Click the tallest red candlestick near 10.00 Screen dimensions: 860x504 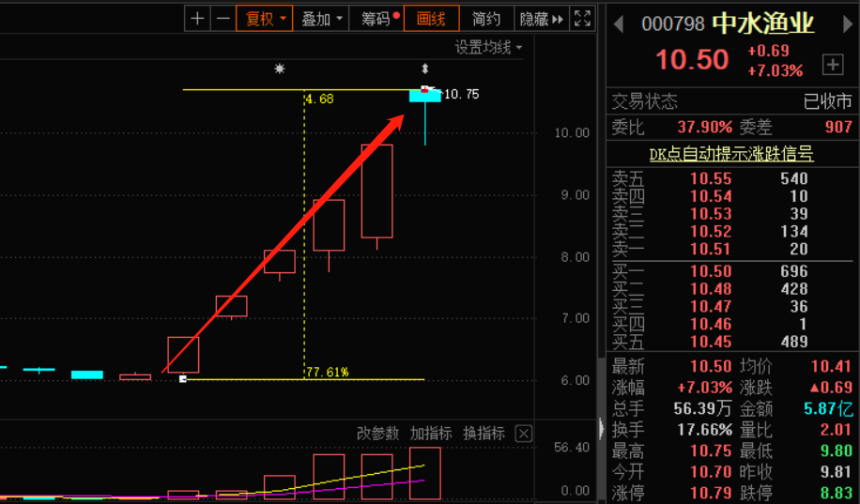pos(376,191)
